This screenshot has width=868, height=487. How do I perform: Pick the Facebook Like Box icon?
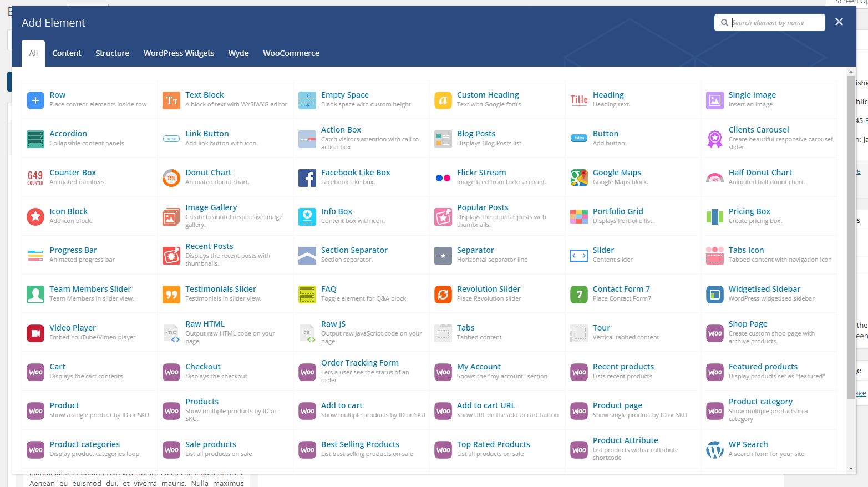(x=307, y=178)
